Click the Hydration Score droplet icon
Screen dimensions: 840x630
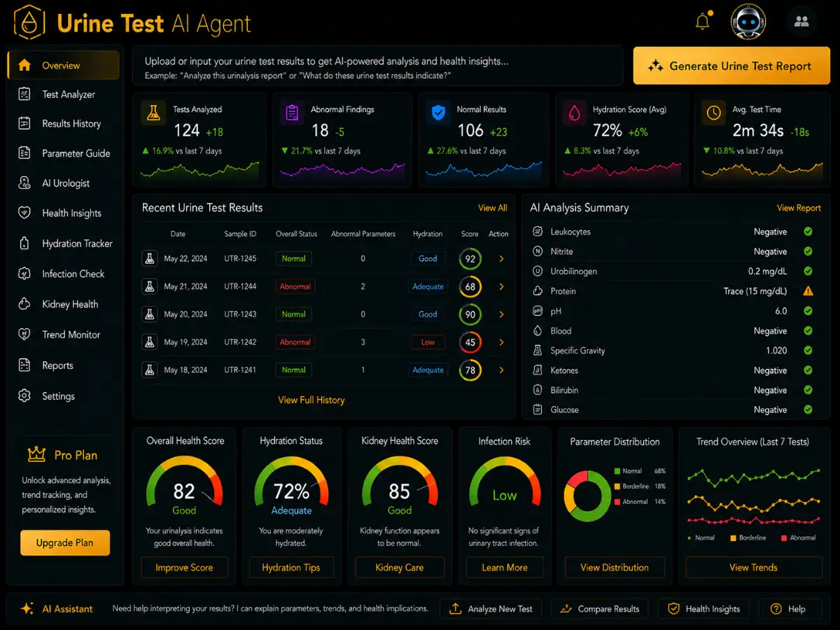(574, 113)
